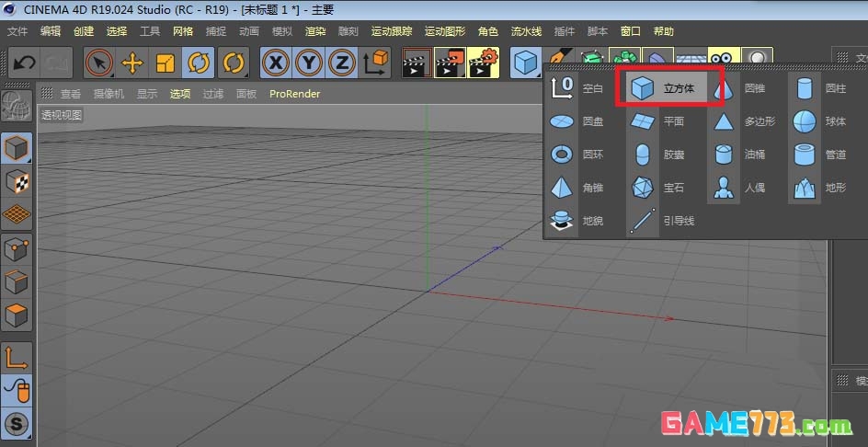Toggle world/object coordinate system button
Image resolution: width=868 pixels, height=447 pixels.
coord(376,63)
